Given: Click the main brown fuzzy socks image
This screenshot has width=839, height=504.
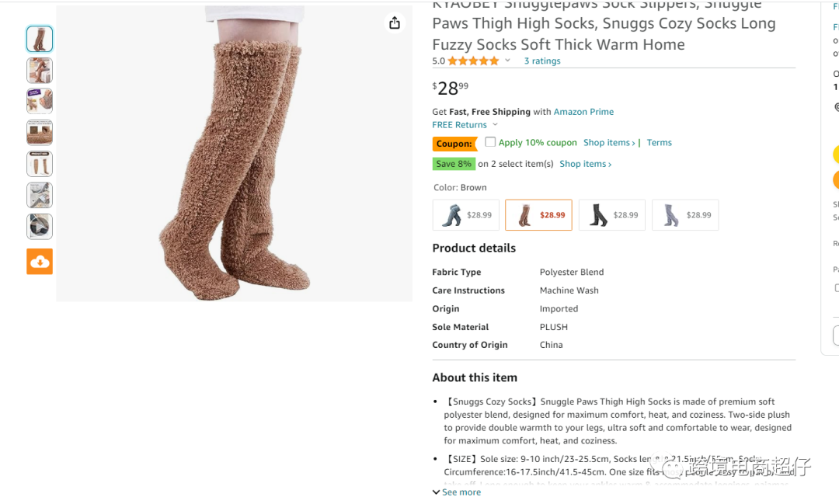Looking at the screenshot, I should click(x=235, y=154).
